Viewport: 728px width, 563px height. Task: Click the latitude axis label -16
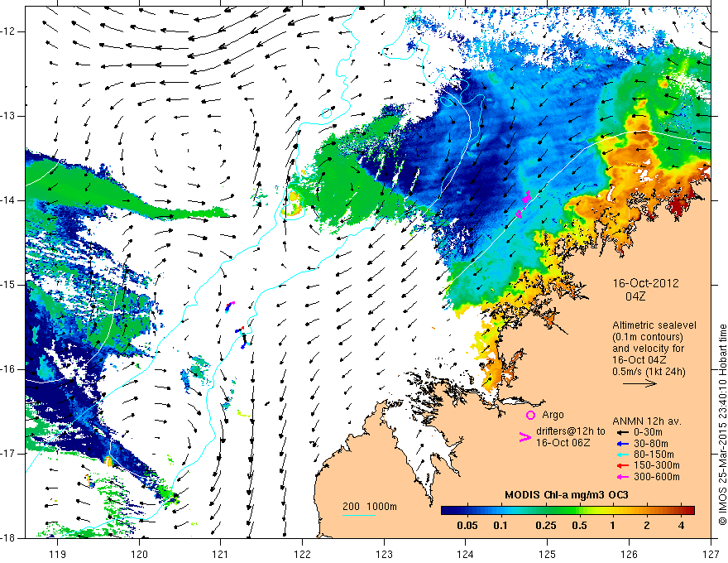pyautogui.click(x=8, y=369)
